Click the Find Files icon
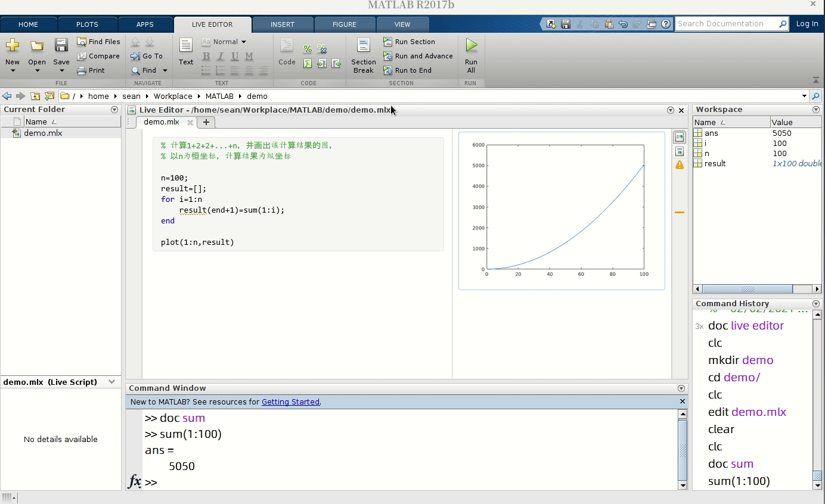825x504 pixels. click(81, 41)
